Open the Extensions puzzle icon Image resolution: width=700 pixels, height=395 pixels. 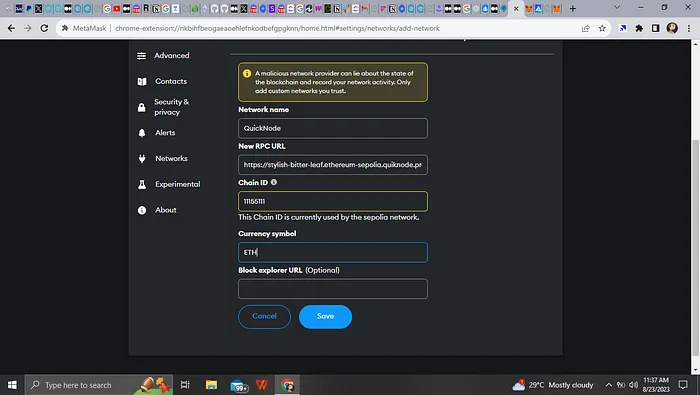coord(639,28)
